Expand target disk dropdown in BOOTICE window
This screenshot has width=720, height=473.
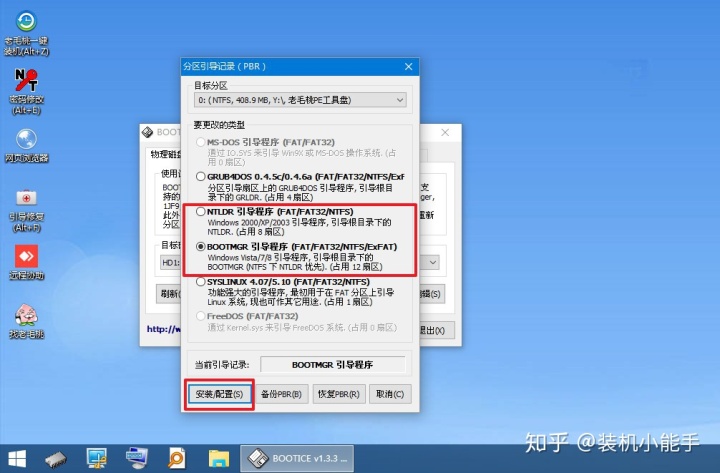tap(433, 262)
